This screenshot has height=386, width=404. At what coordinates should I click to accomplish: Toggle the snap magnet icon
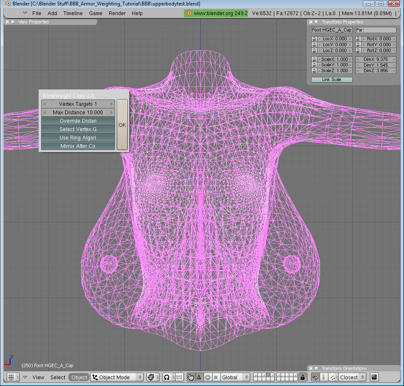(315, 377)
